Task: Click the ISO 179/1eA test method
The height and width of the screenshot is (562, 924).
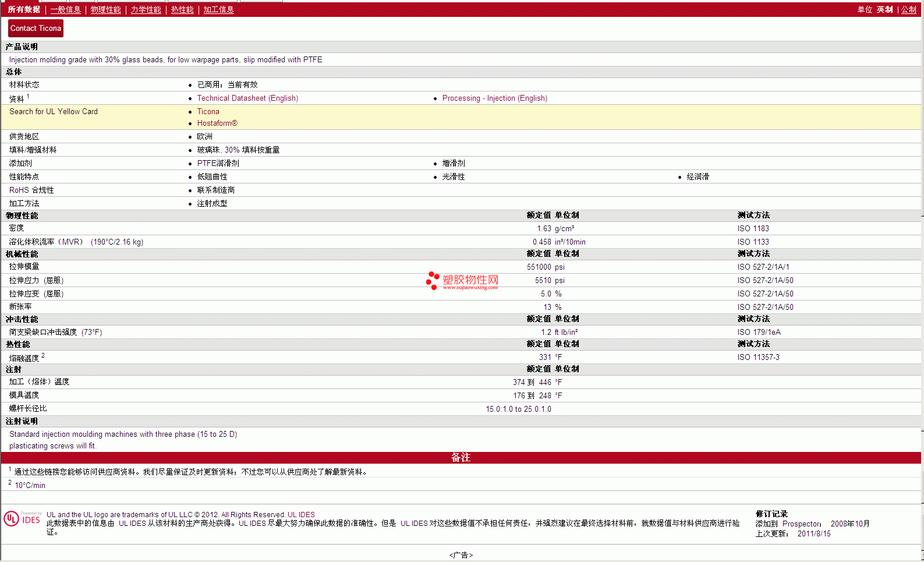Action: tap(759, 332)
